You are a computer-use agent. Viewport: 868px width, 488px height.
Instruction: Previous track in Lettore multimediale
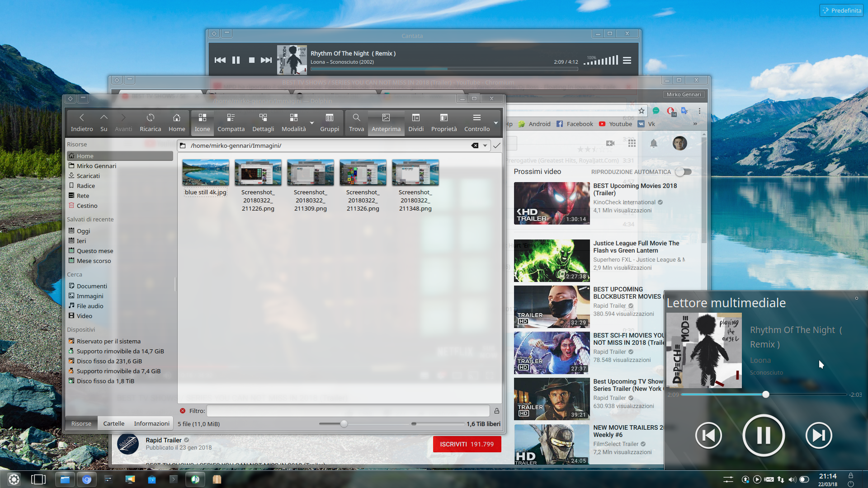[708, 436]
